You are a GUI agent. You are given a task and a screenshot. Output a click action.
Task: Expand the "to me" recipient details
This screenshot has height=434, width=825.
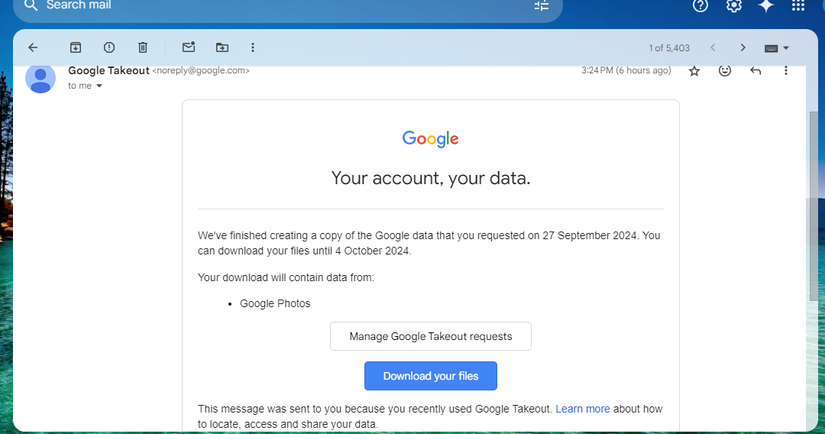coord(99,86)
